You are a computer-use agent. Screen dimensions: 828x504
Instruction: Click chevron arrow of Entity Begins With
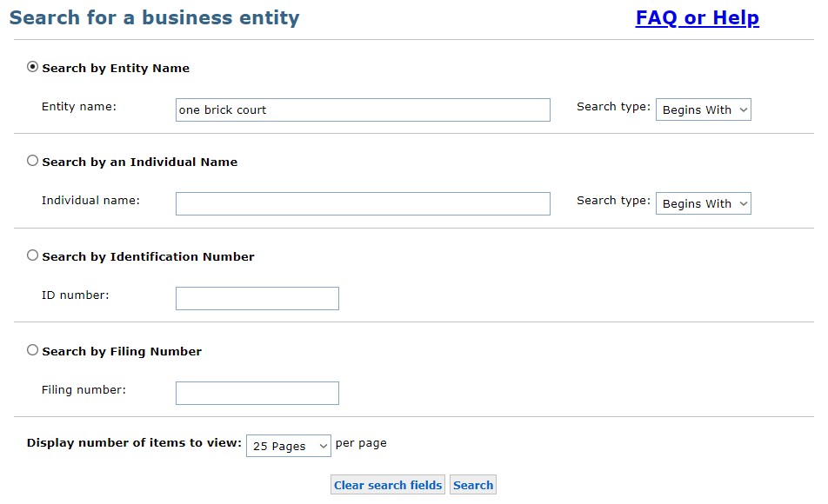point(744,110)
